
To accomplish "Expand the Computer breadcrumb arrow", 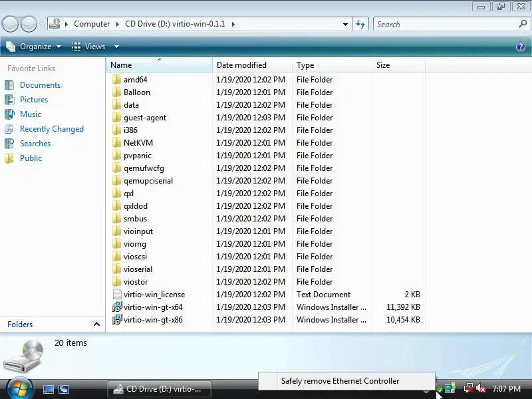I will pos(118,24).
